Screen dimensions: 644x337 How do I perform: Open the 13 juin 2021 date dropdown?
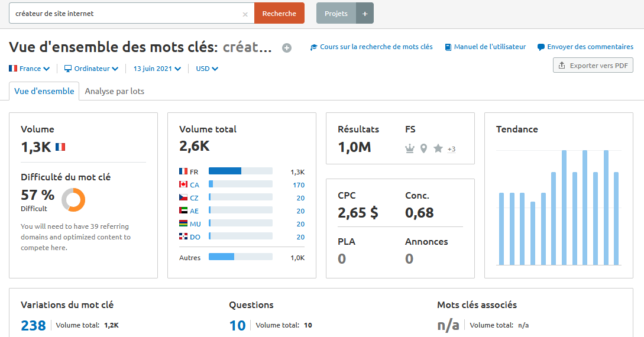click(157, 69)
